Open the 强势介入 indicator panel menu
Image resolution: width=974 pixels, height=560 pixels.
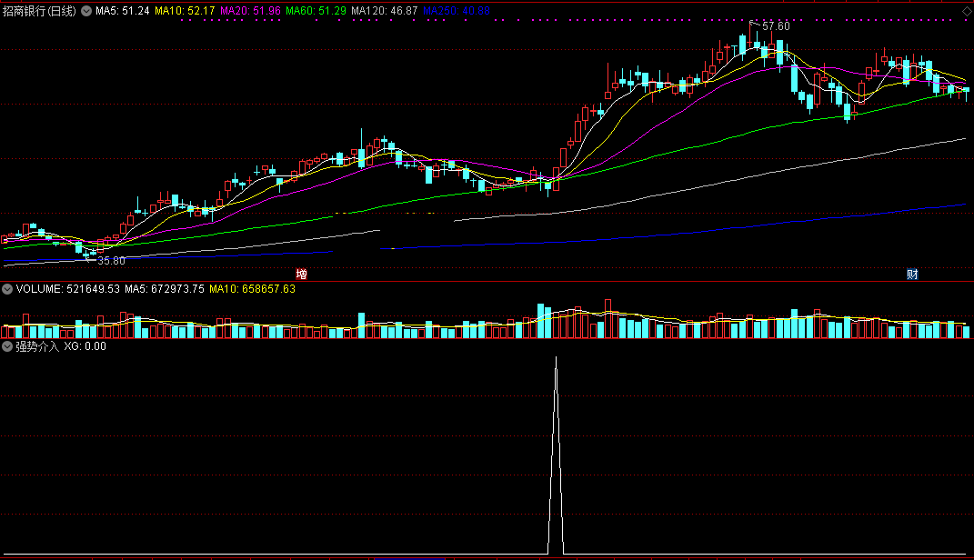[x=7, y=346]
